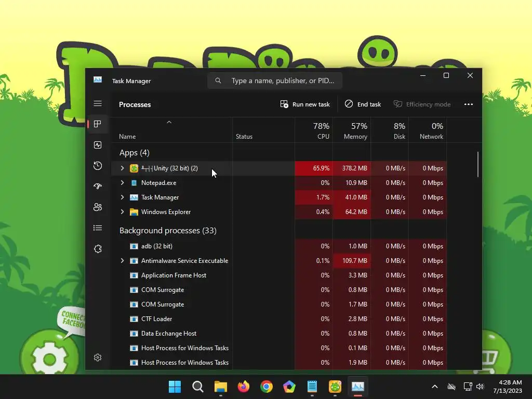The height and width of the screenshot is (399, 532).
Task: Select the Application Frame Host row
Action: (x=279, y=275)
